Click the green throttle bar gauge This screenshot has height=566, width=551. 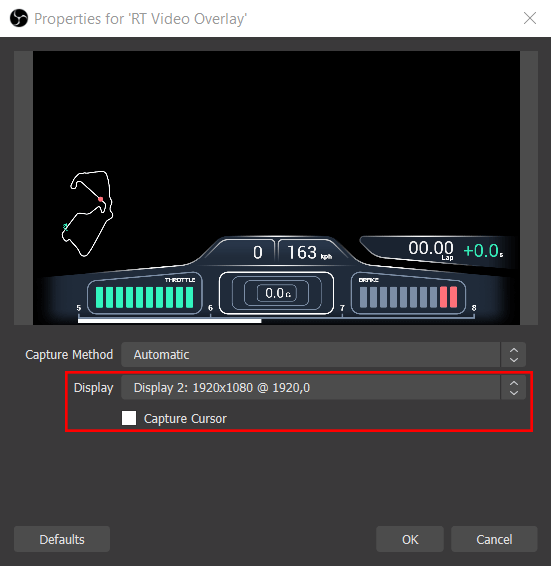pyautogui.click(x=144, y=297)
